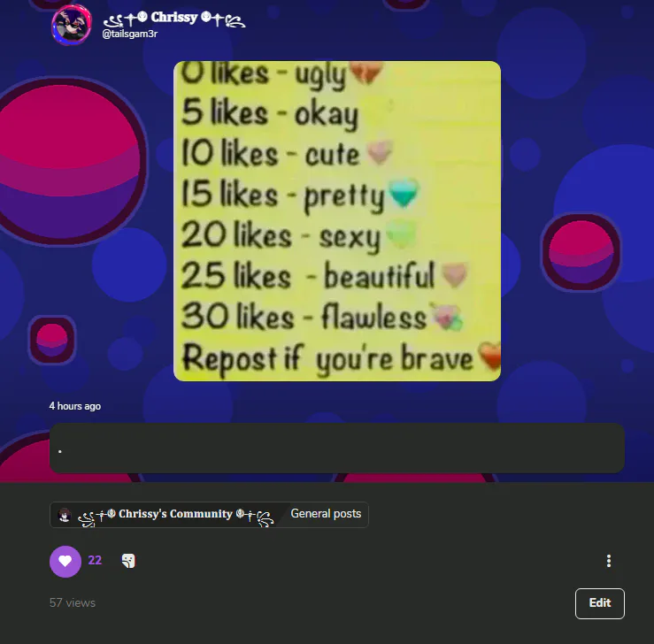
Task: Open the sticker reaction picker icon
Action: (x=128, y=561)
